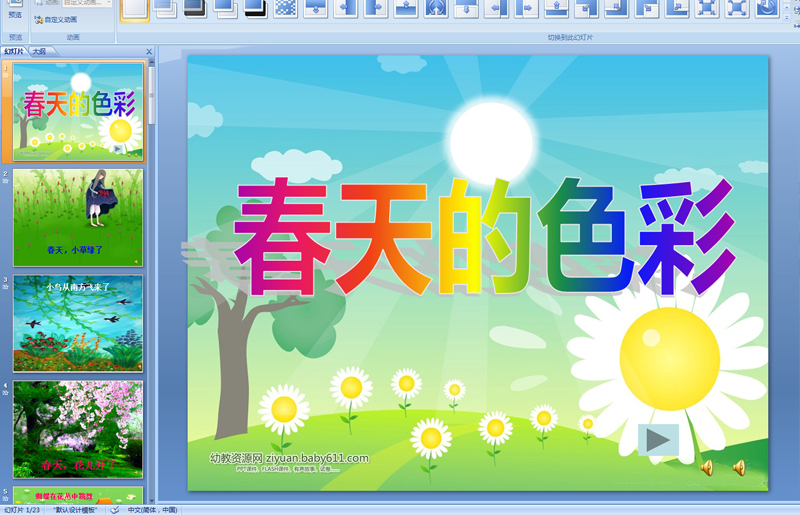
Task: Apply the Cut transition
Action: [226, 9]
